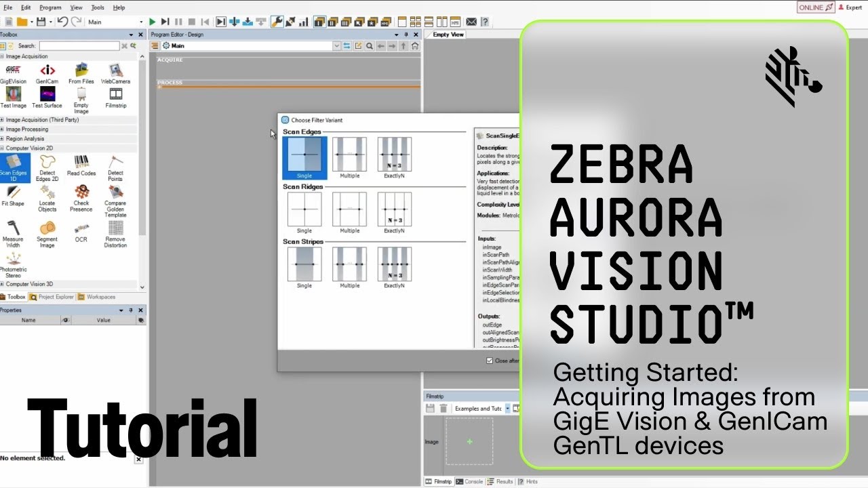The width and height of the screenshot is (868, 488).
Task: Pick the Segment Image tool
Action: 47,235
